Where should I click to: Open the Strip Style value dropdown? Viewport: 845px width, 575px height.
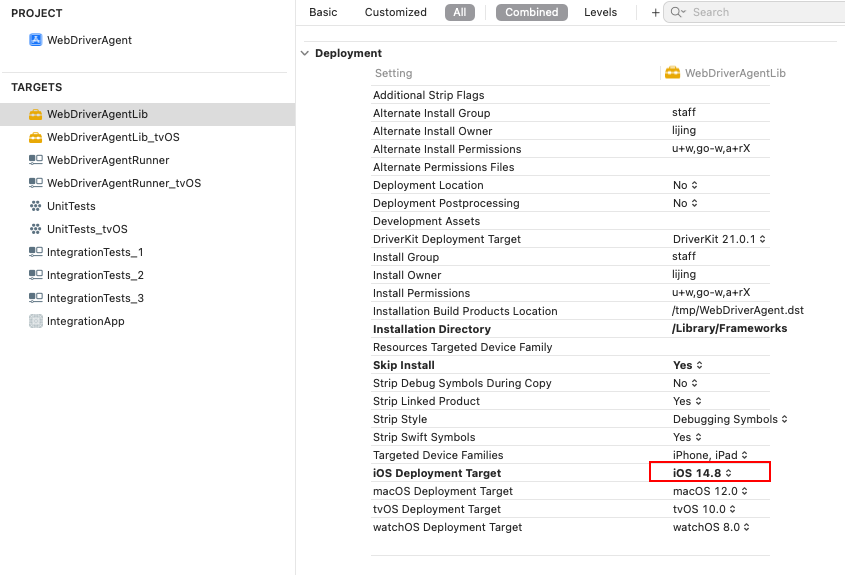click(730, 419)
